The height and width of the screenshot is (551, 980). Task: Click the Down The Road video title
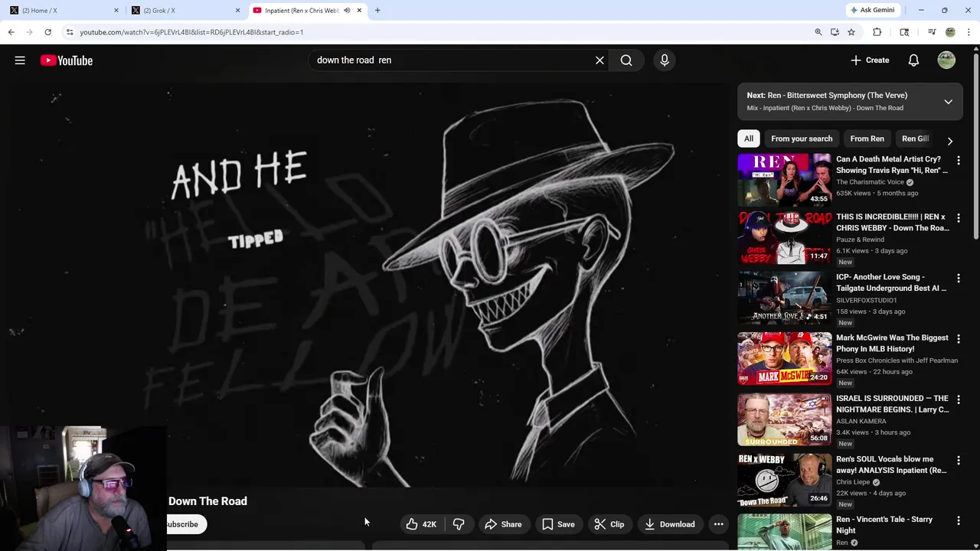(207, 501)
